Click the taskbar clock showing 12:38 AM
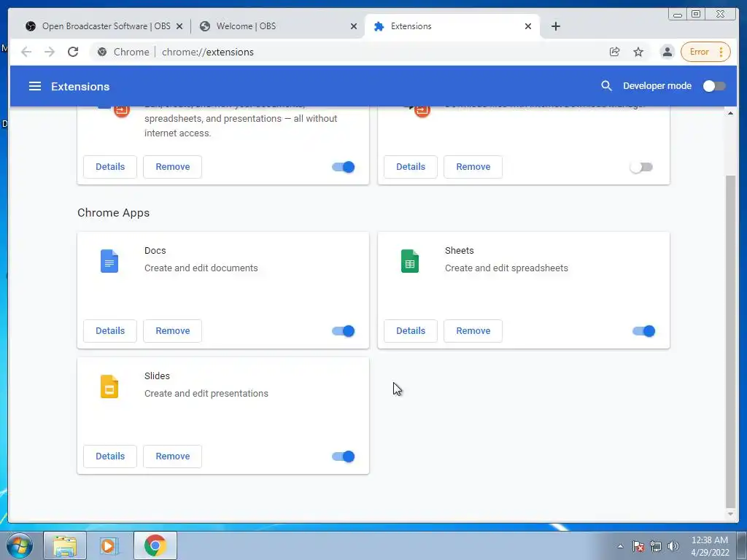This screenshot has height=560, width=747. [x=710, y=546]
